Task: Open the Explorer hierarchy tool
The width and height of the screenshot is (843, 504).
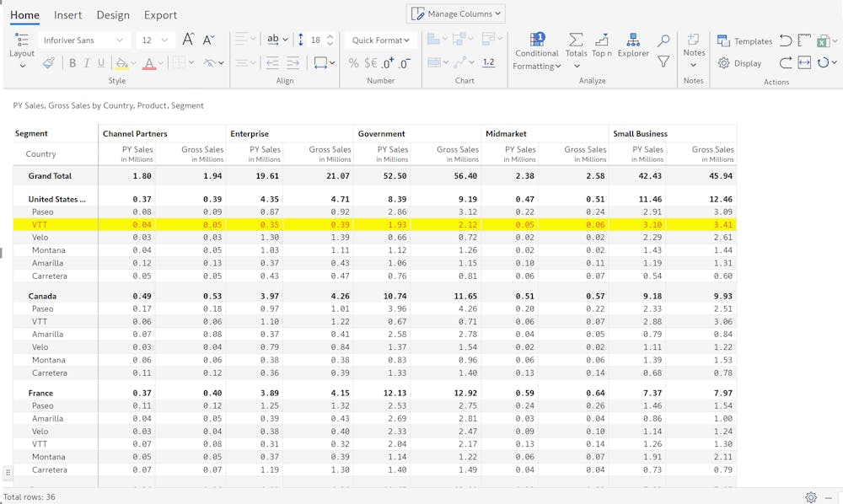Action: pyautogui.click(x=633, y=46)
